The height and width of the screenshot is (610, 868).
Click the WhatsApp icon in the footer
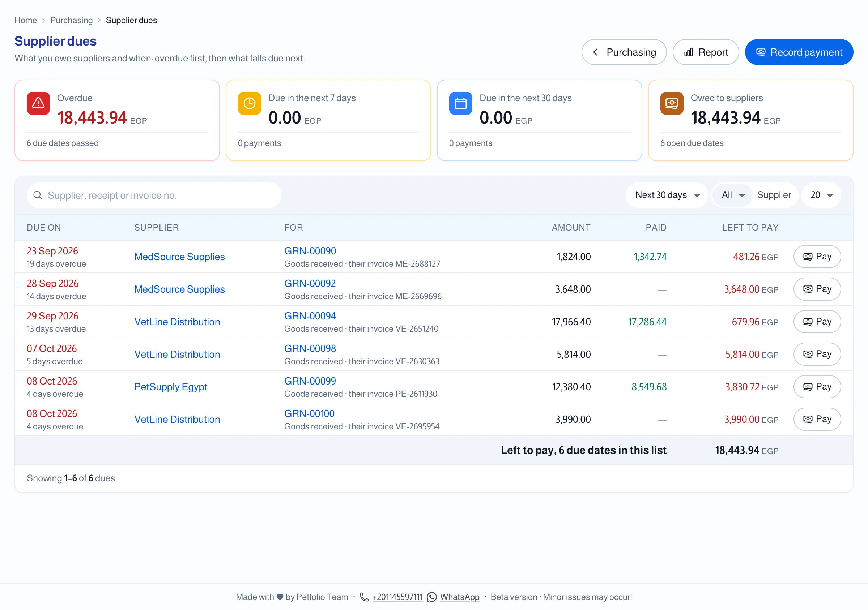point(432,597)
